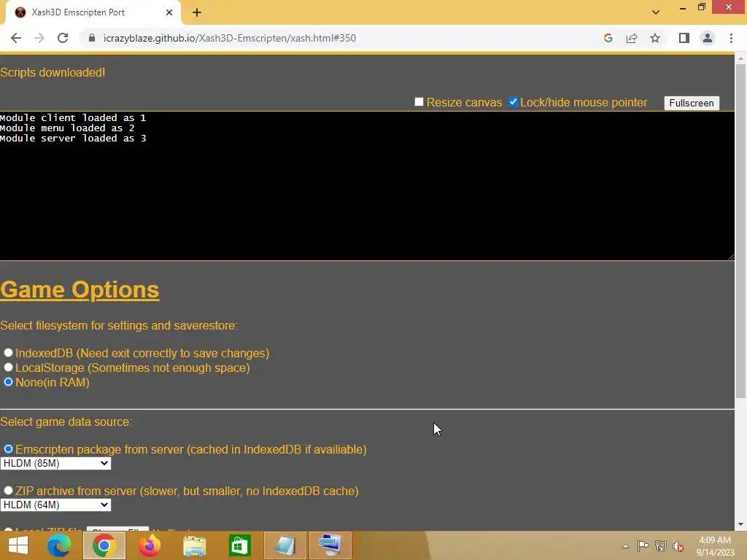Share this page icon
747x560 pixels.
point(632,38)
